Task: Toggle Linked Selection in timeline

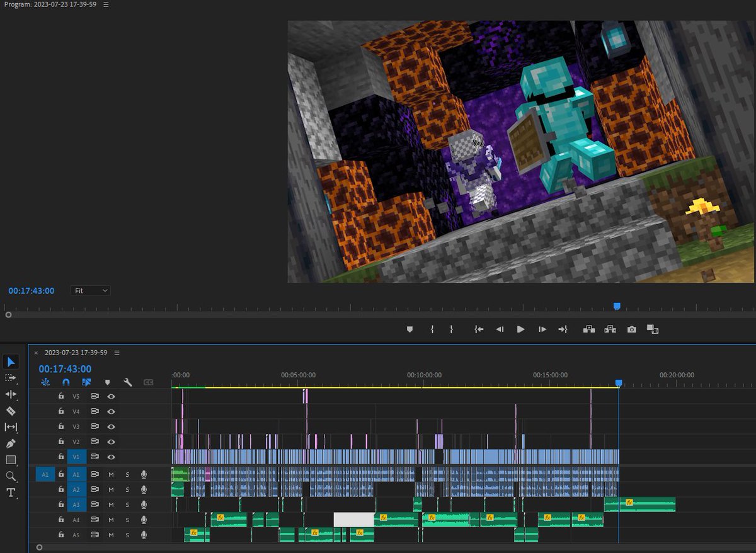Action: [86, 382]
